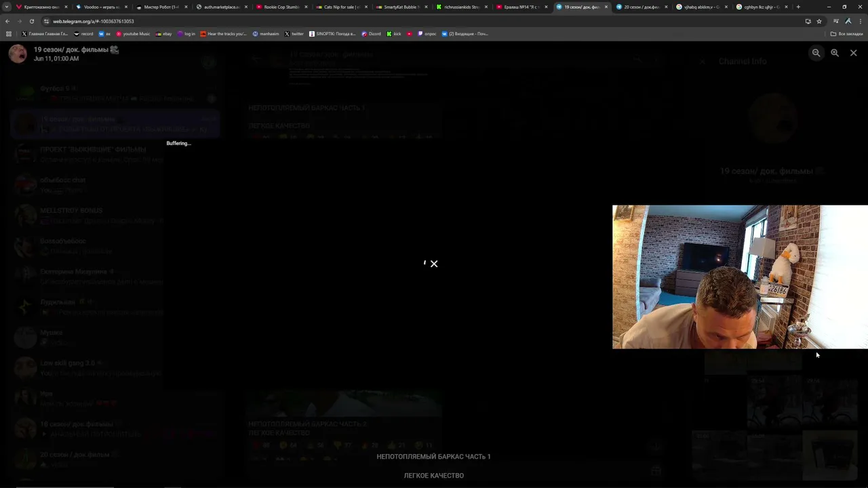Click the "НЕПОТОПЛЯЕМЫЙ БАРКАС ЧАСТЬ 1" caption line
Image resolution: width=868 pixels, height=488 pixels.
(x=434, y=457)
